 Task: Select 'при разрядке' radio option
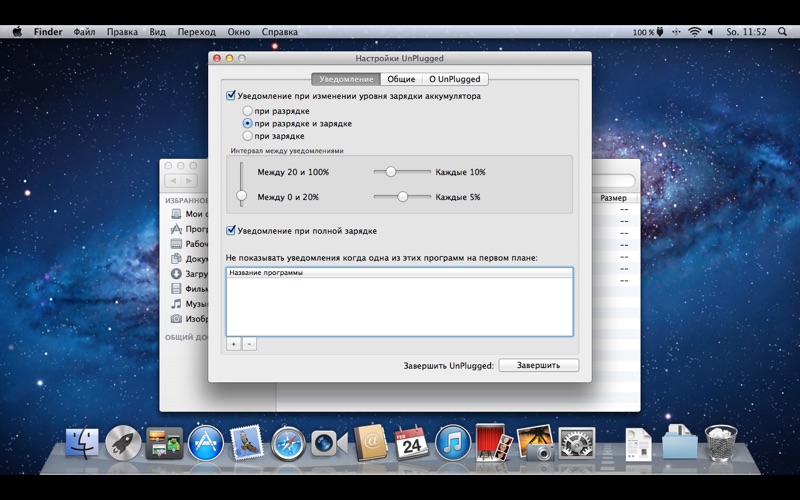tap(247, 111)
